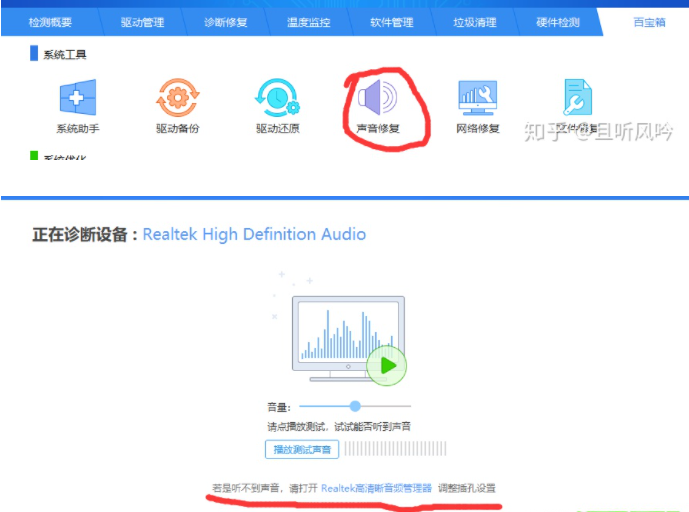Open the 垃圾清理 tab
The height and width of the screenshot is (512, 689).
(475, 21)
